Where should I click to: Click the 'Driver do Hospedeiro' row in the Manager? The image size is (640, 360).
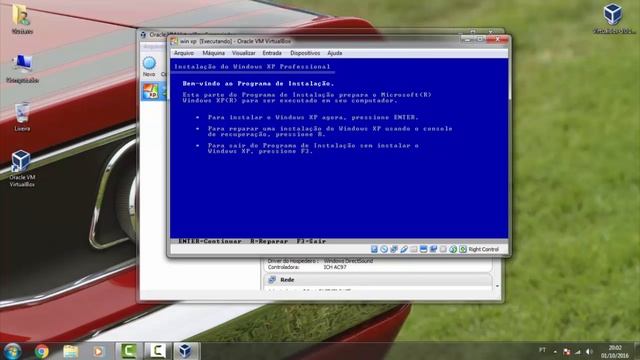pos(320,261)
